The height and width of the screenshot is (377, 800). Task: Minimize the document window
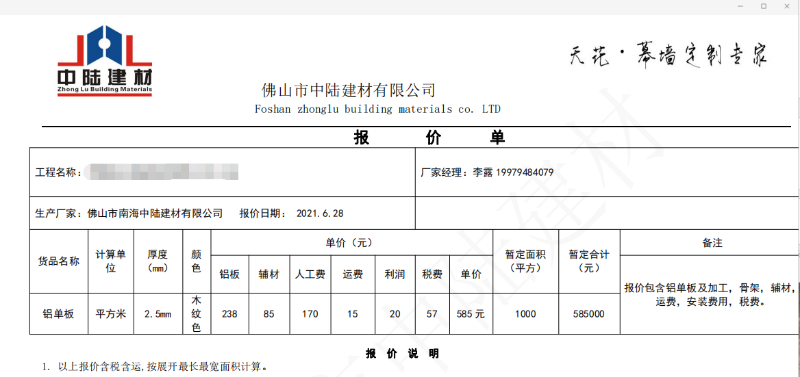click(740, 6)
